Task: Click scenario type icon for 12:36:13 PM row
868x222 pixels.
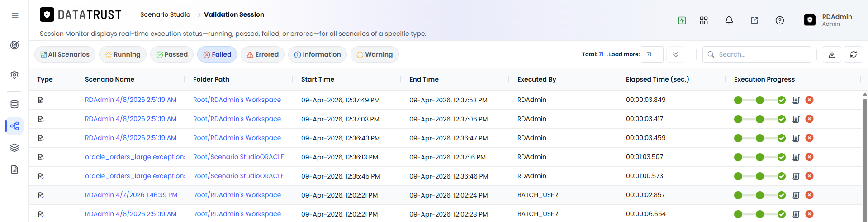Action: [41, 157]
